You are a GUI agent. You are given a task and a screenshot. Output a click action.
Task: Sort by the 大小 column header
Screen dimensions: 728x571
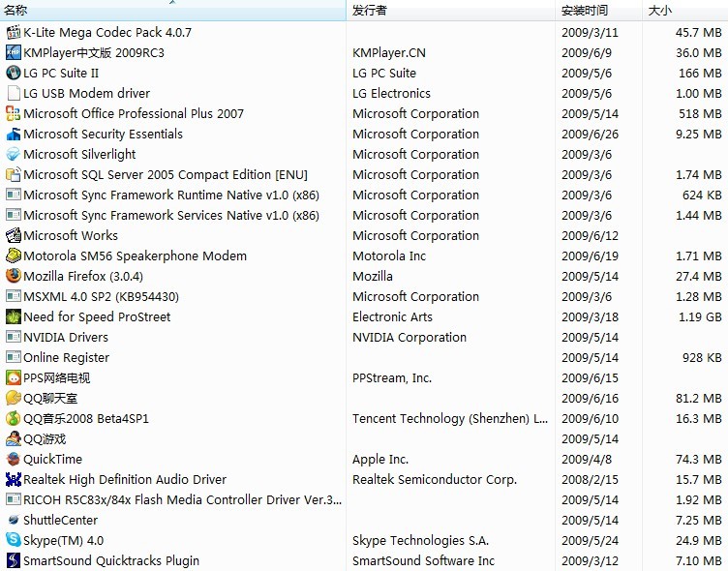tap(685, 11)
